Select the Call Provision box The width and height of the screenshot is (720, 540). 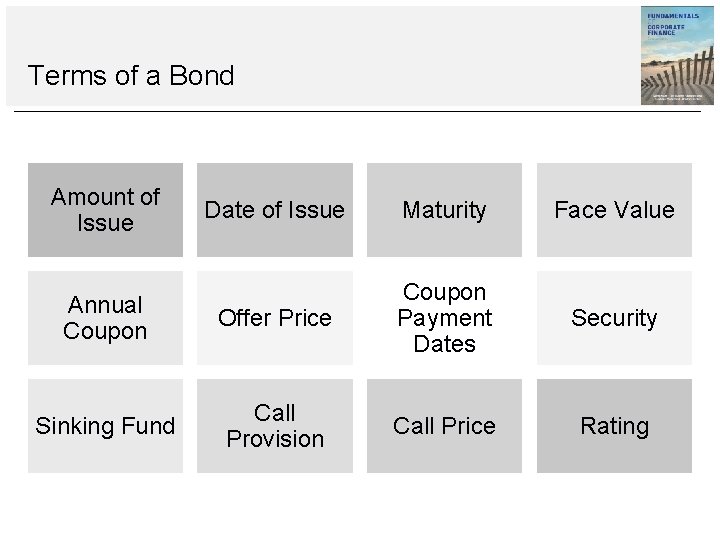275,426
